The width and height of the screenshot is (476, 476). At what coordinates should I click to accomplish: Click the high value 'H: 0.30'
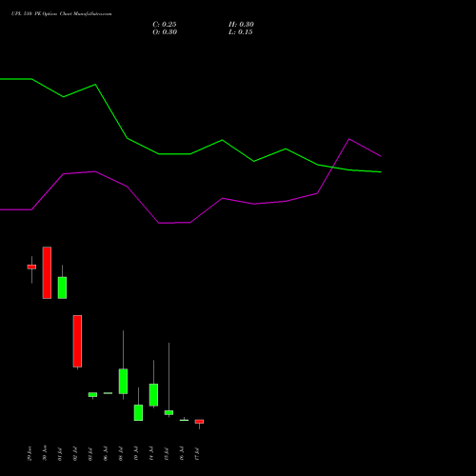point(241,25)
